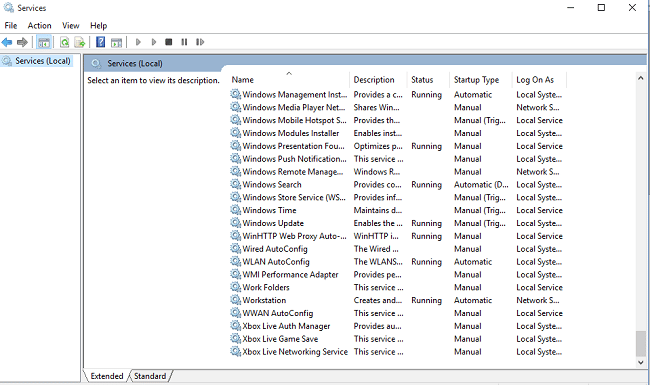Click the gear icon beside WLAN AutoConfig

[x=235, y=262]
